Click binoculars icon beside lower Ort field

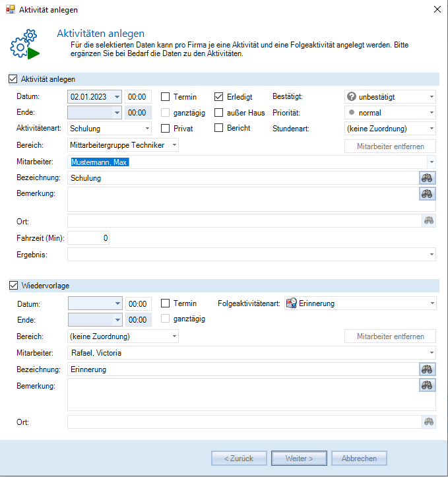430,422
